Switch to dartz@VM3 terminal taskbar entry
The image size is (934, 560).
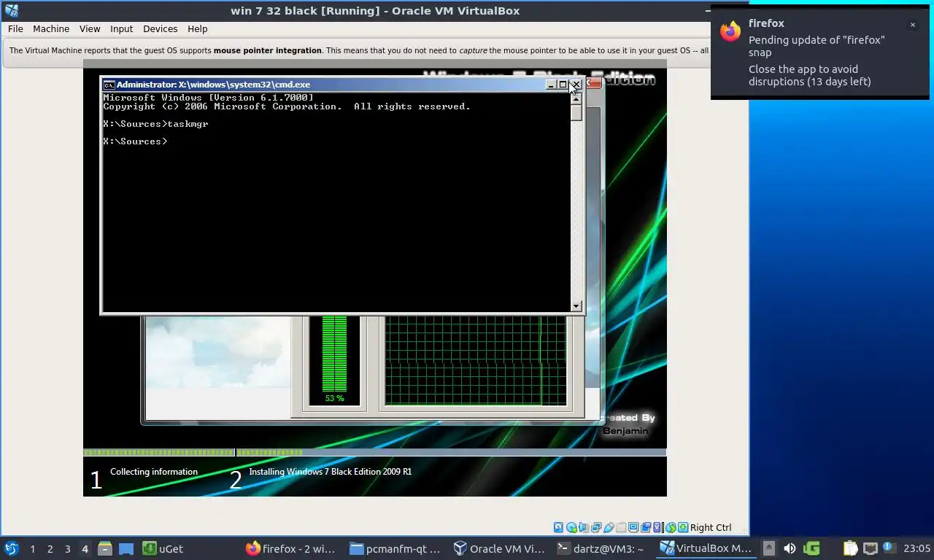pyautogui.click(x=602, y=548)
